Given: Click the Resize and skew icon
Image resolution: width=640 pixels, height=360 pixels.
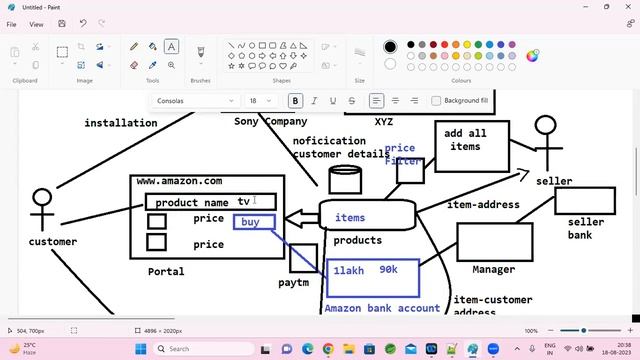Looking at the screenshot, I should click(x=81, y=65).
